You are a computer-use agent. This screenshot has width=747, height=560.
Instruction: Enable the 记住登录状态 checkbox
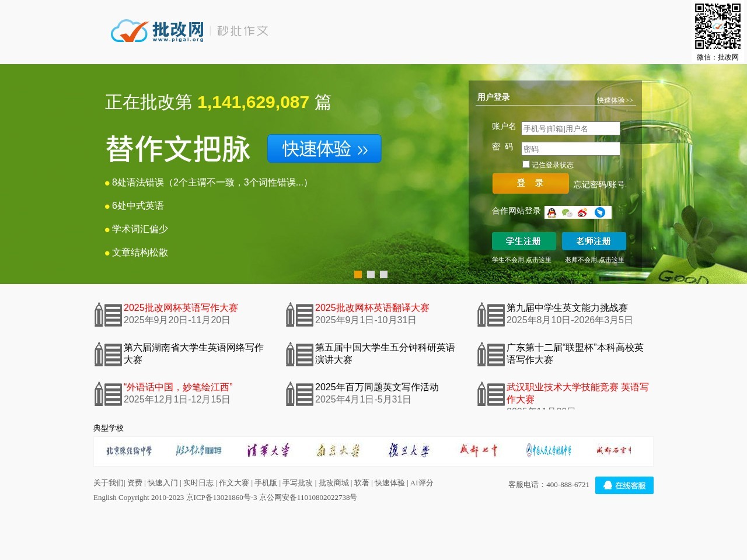[526, 164]
